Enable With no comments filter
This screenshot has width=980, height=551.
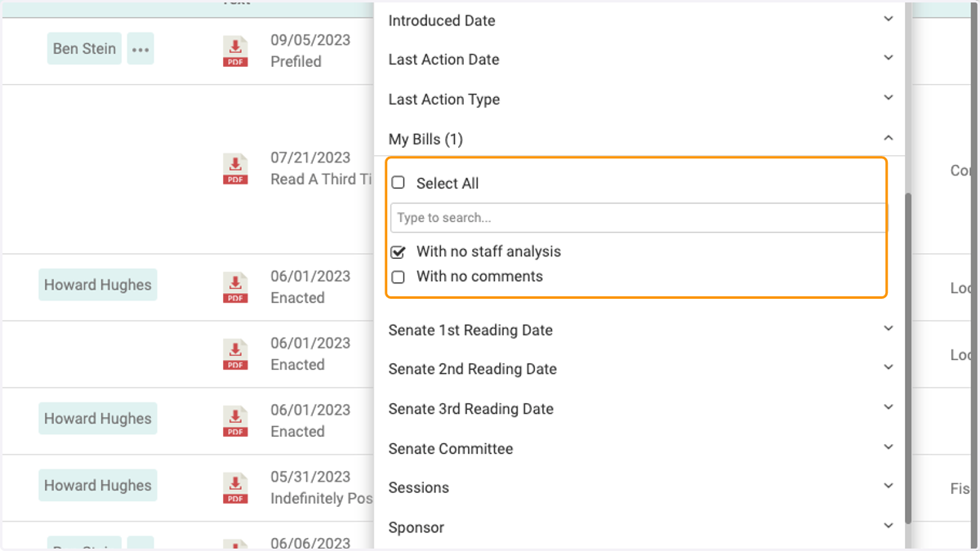click(399, 277)
